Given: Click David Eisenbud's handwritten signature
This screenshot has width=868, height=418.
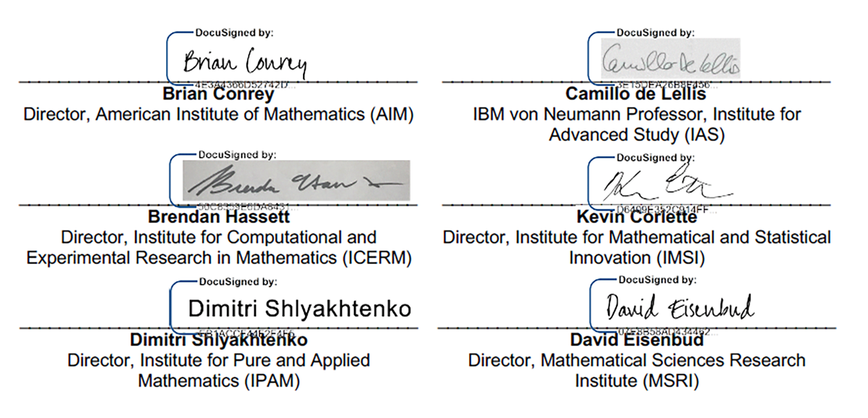Looking at the screenshot, I should [x=679, y=307].
